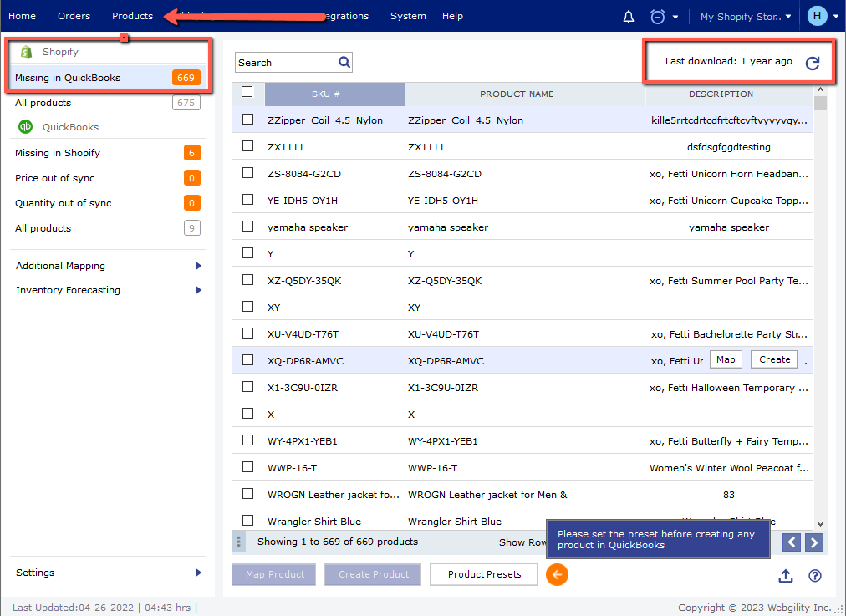Expand Additional Mapping section
The height and width of the screenshot is (616, 846).
point(199,266)
